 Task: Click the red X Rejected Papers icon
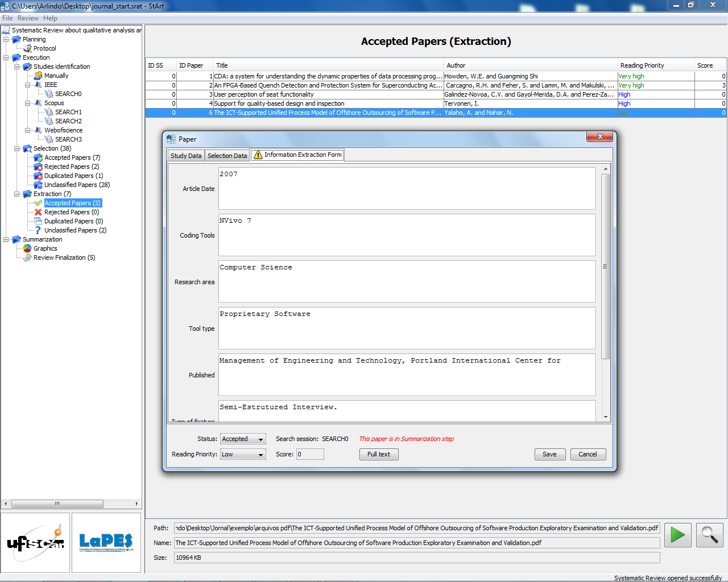click(x=38, y=212)
